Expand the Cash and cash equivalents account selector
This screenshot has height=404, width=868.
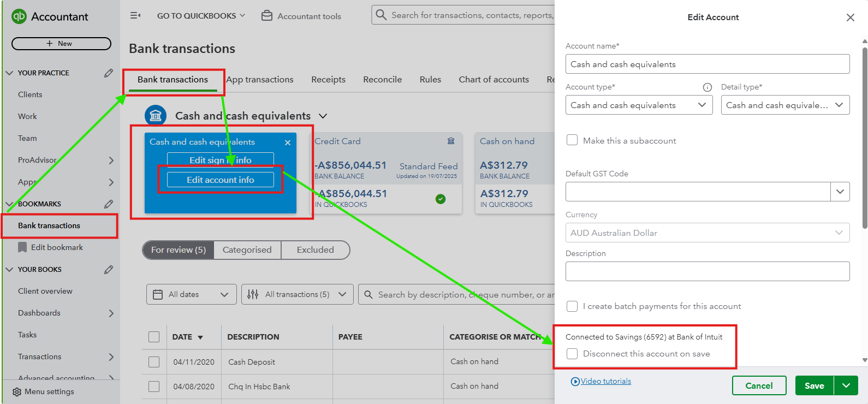323,116
